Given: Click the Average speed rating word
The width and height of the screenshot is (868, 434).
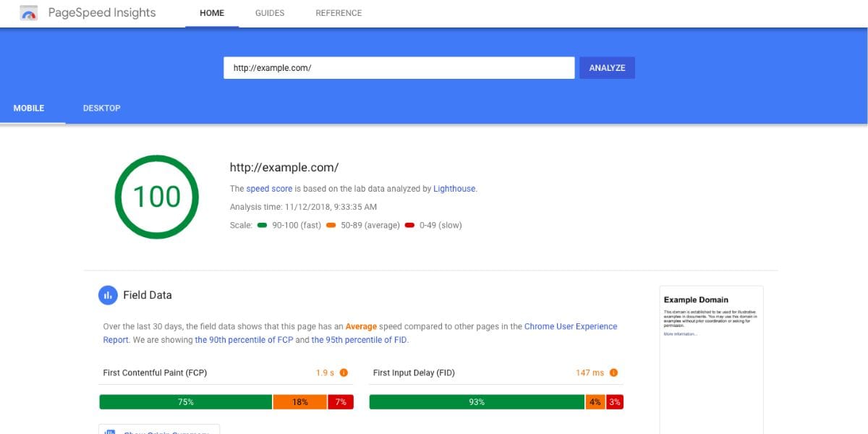Looking at the screenshot, I should [361, 327].
